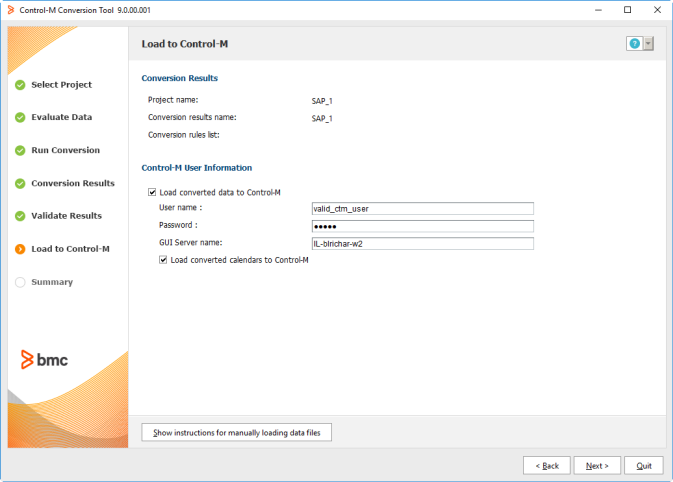Open the dropdown arrow beside help icon
This screenshot has width=673, height=482.
click(x=649, y=43)
